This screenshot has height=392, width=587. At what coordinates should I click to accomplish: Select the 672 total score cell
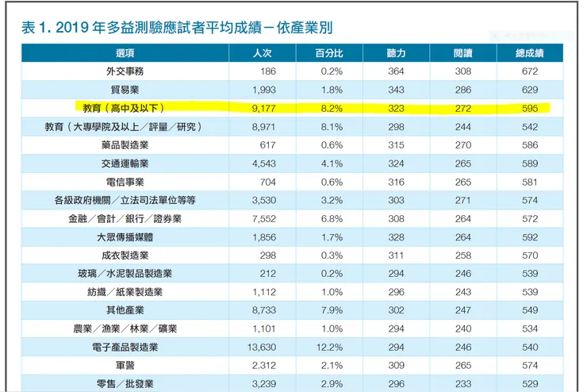[x=530, y=71]
